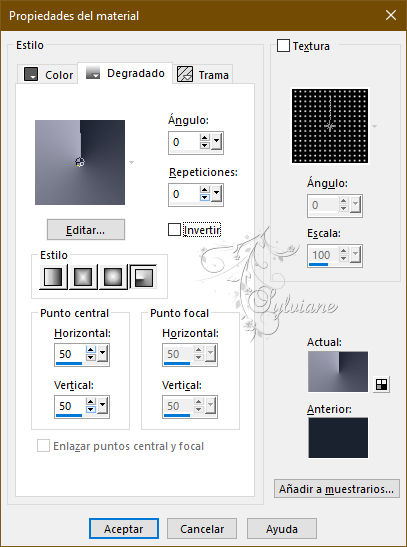Screen dimensions: 407x547
Task: Check Enlazar puntos central y focal
Action: 43,445
